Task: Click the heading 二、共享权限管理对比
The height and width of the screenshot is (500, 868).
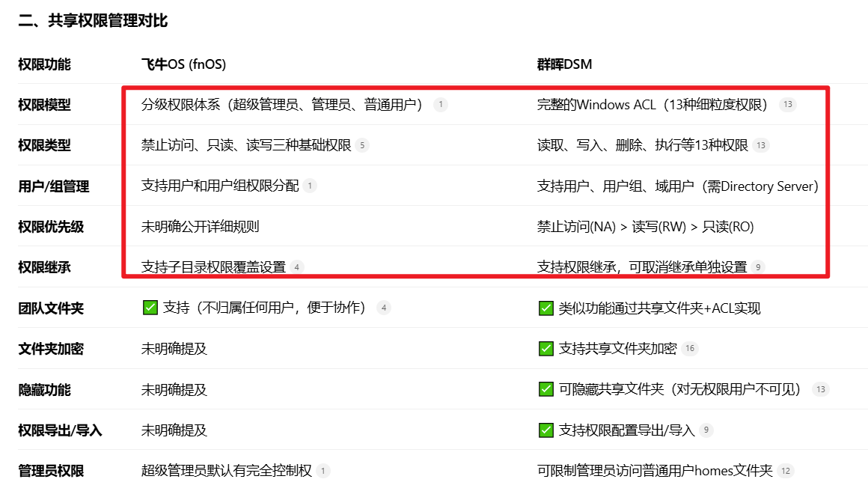Action: tap(93, 21)
